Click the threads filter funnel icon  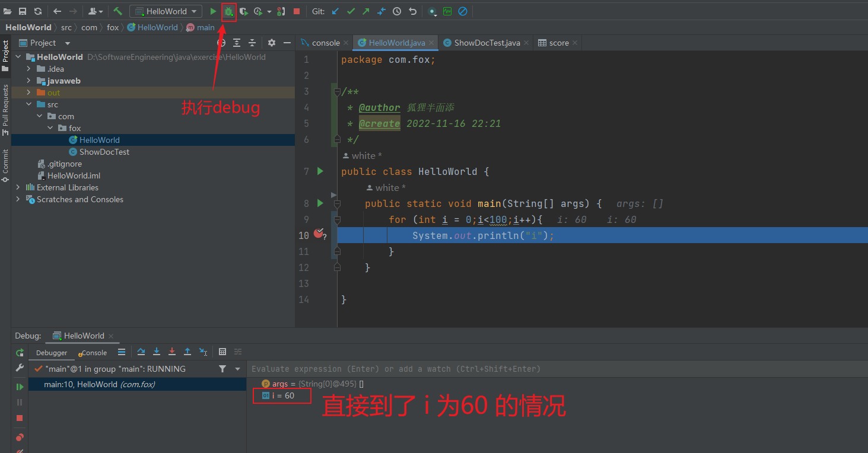(222, 369)
